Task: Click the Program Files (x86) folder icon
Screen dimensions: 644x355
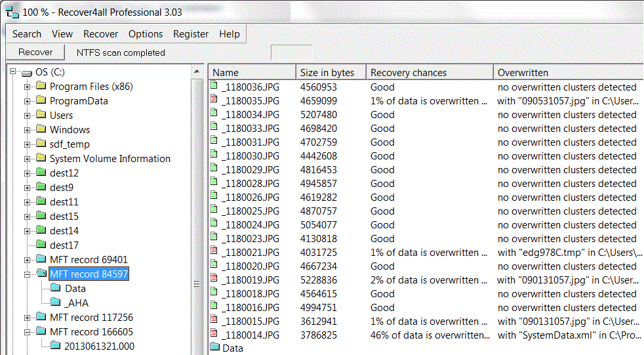Action: (41, 86)
